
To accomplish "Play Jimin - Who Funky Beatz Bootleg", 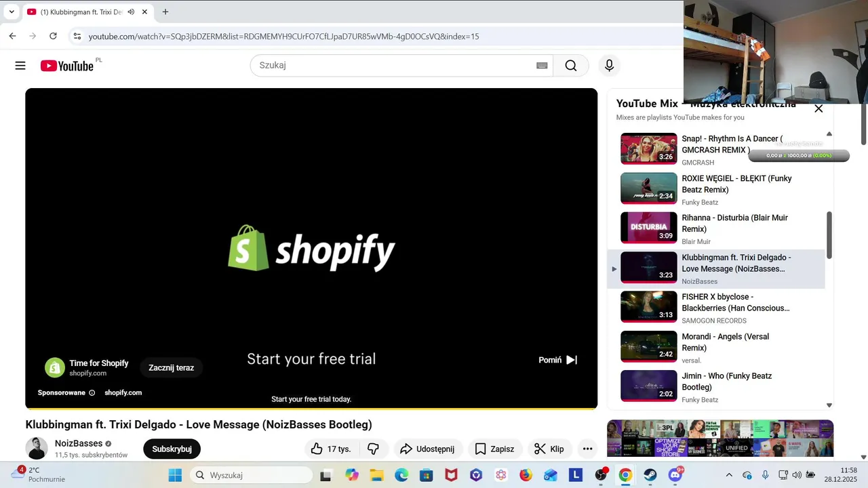I will pyautogui.click(x=715, y=387).
